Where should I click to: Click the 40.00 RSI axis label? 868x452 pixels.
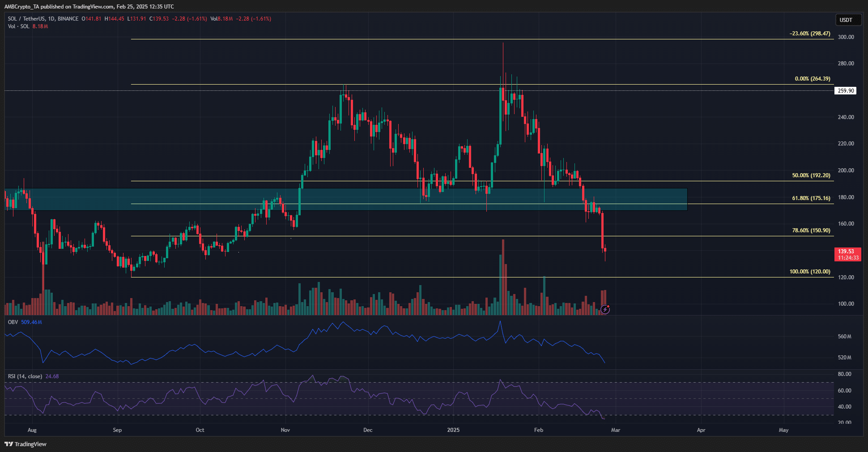click(844, 407)
